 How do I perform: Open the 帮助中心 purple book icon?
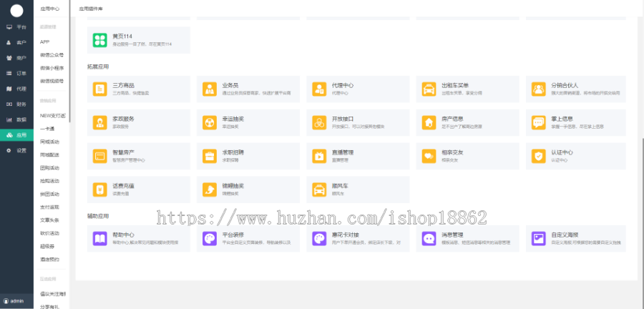99,238
